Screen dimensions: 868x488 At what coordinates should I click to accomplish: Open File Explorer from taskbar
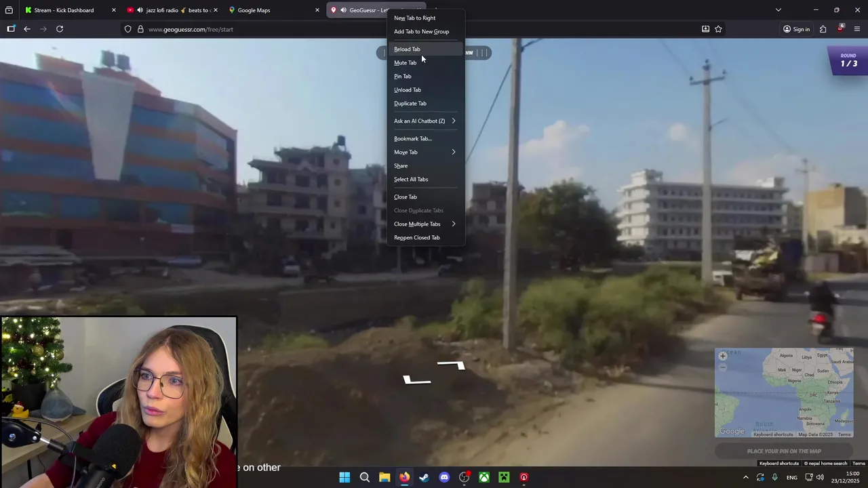click(x=384, y=477)
